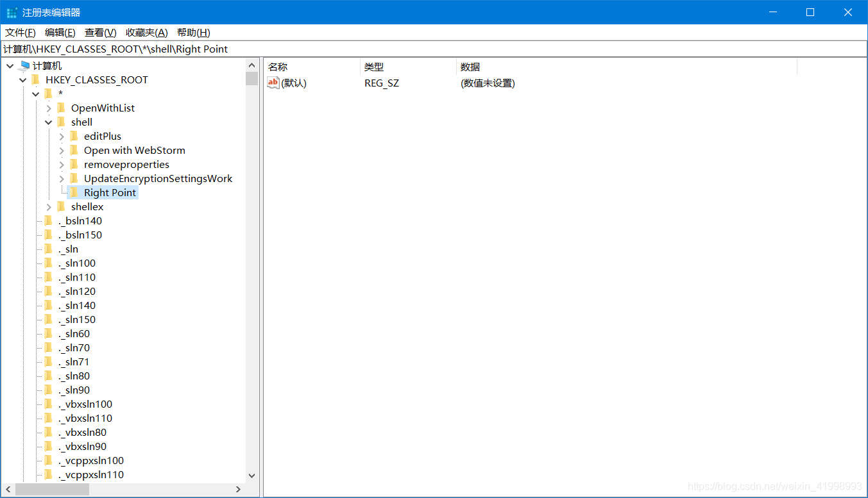Sort values by the 名称 column header
Screen dimensions: 868x498
point(312,67)
